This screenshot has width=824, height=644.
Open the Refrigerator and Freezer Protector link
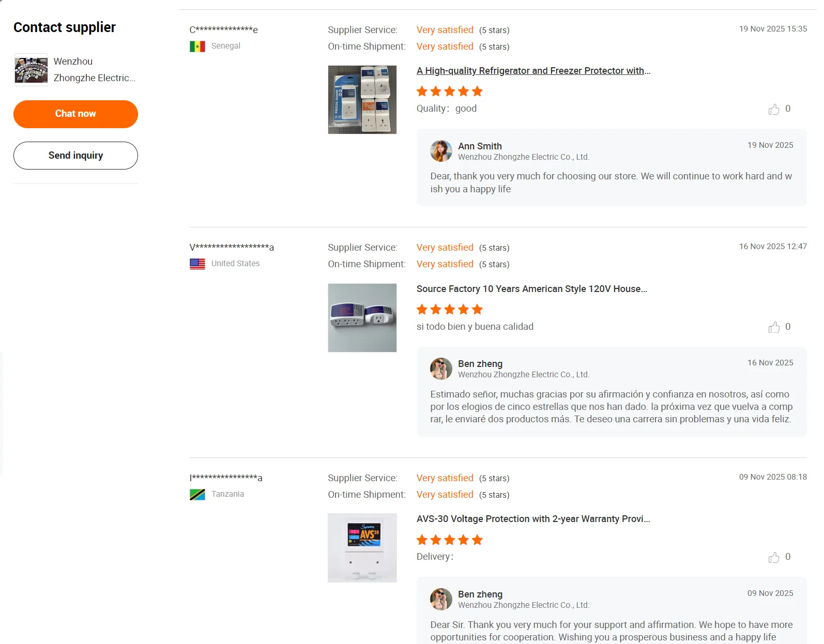pos(533,71)
